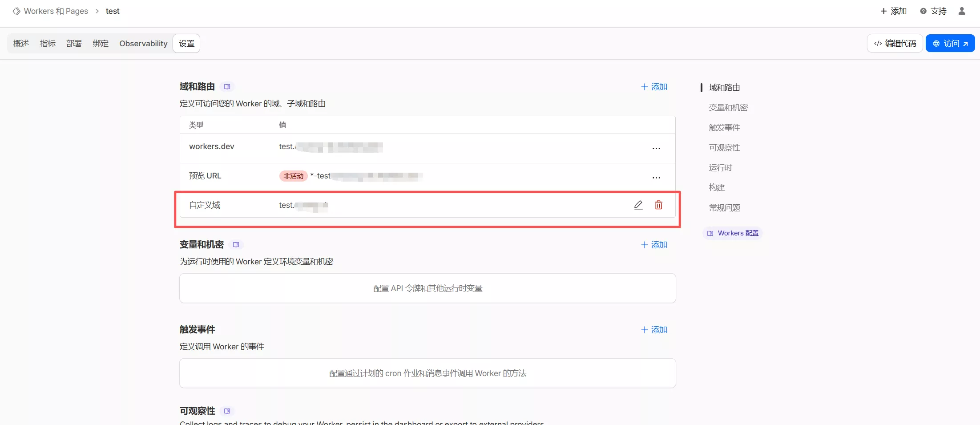This screenshot has height=425, width=980.
Task: Open the 部署 tab
Action: (x=74, y=44)
